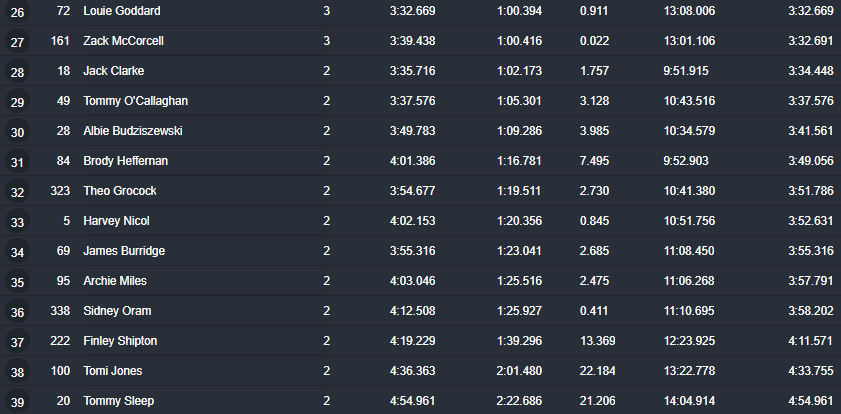Click Tomi Jones lap time 4:36.363
The height and width of the screenshot is (414, 841).
tap(412, 371)
